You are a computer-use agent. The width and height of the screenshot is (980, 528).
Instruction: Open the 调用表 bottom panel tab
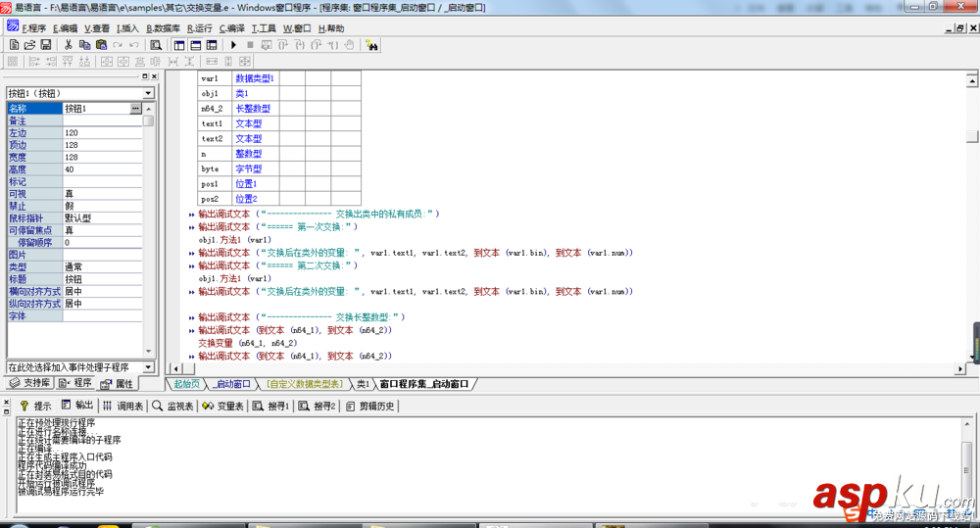tap(123, 406)
